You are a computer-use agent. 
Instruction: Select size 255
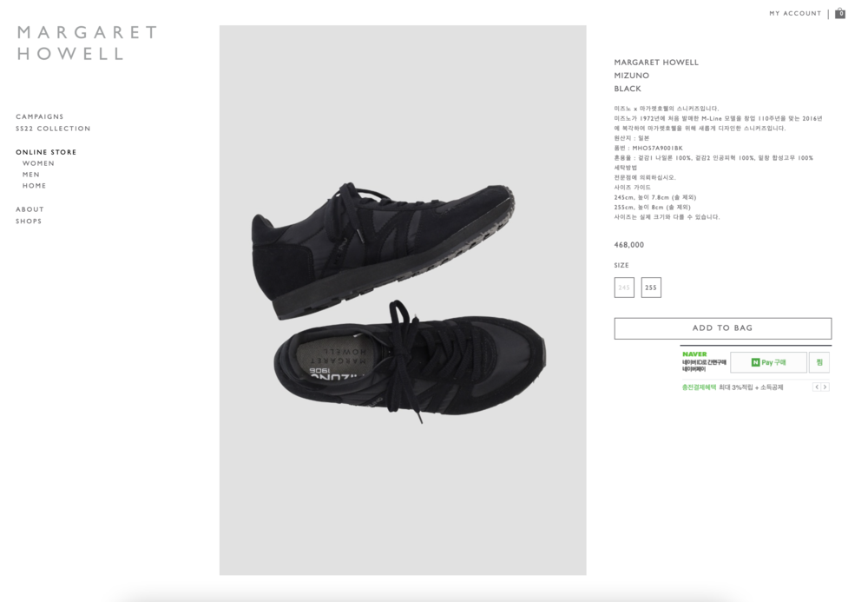[x=651, y=288]
